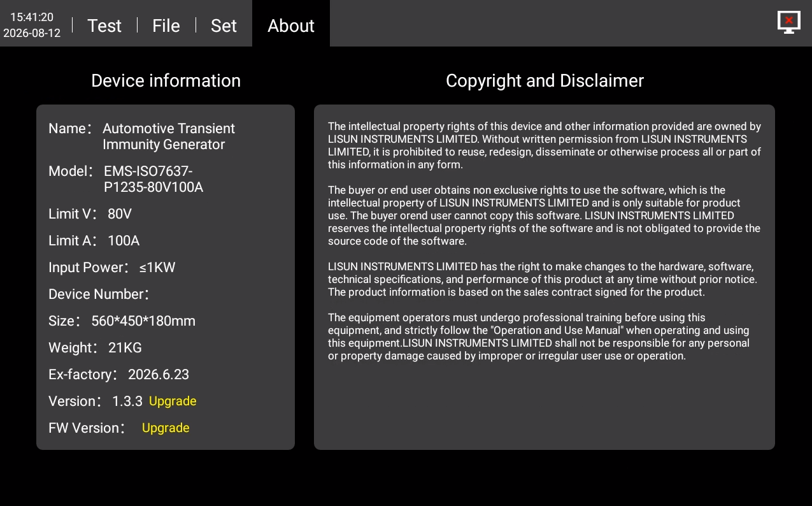The height and width of the screenshot is (506, 812).
Task: Click the FW Version label
Action: click(x=87, y=428)
